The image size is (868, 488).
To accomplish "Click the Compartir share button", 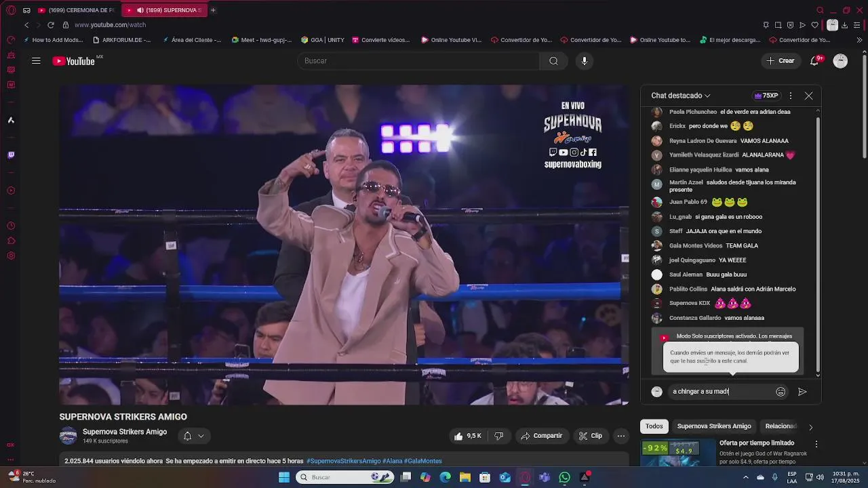I will click(x=541, y=436).
